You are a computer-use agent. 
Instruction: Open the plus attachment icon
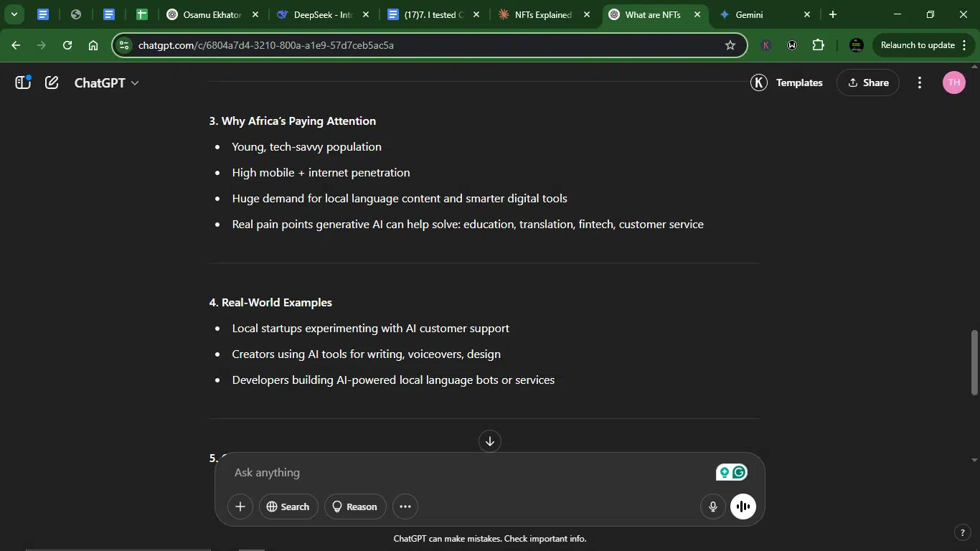pos(240,507)
